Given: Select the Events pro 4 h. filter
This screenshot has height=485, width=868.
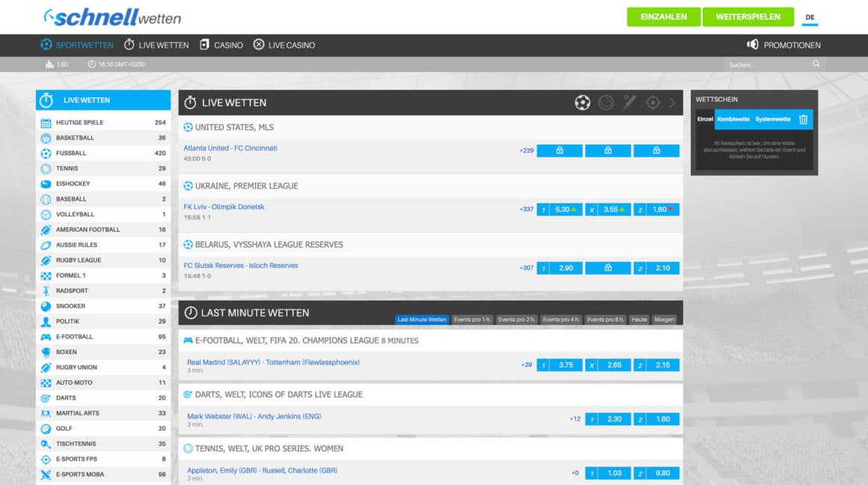Looking at the screenshot, I should (x=560, y=320).
